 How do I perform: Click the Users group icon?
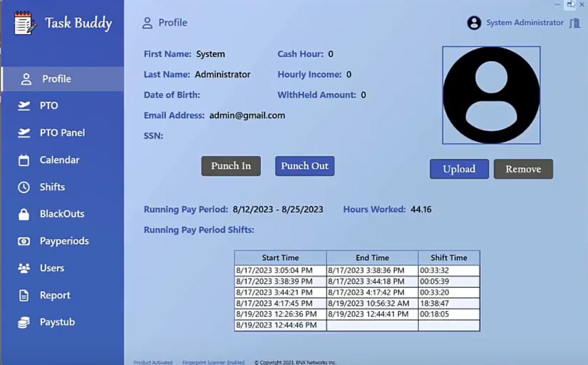click(24, 268)
